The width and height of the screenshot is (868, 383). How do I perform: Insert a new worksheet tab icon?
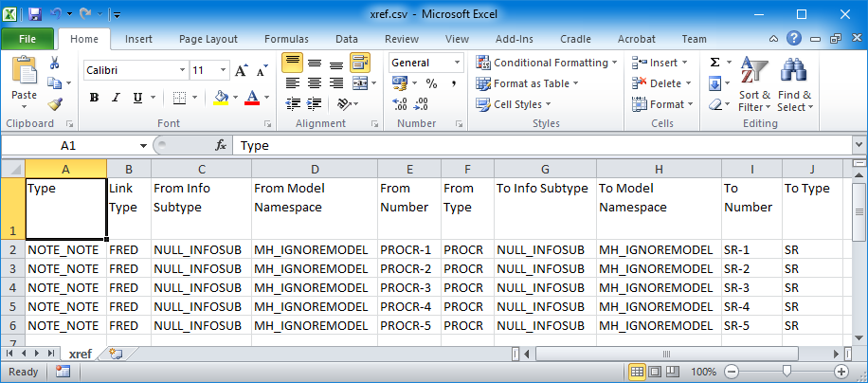(x=116, y=353)
